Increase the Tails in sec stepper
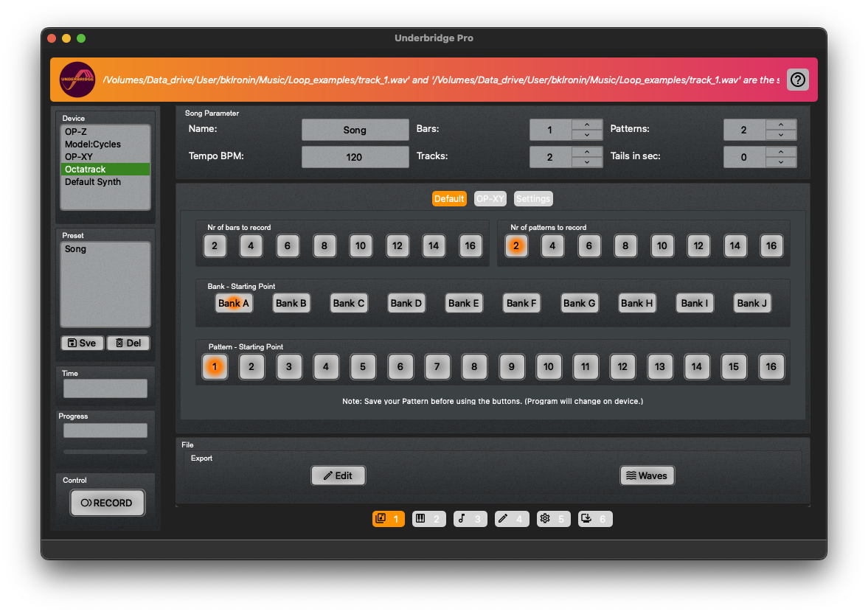This screenshot has height=614, width=868. tap(780, 152)
